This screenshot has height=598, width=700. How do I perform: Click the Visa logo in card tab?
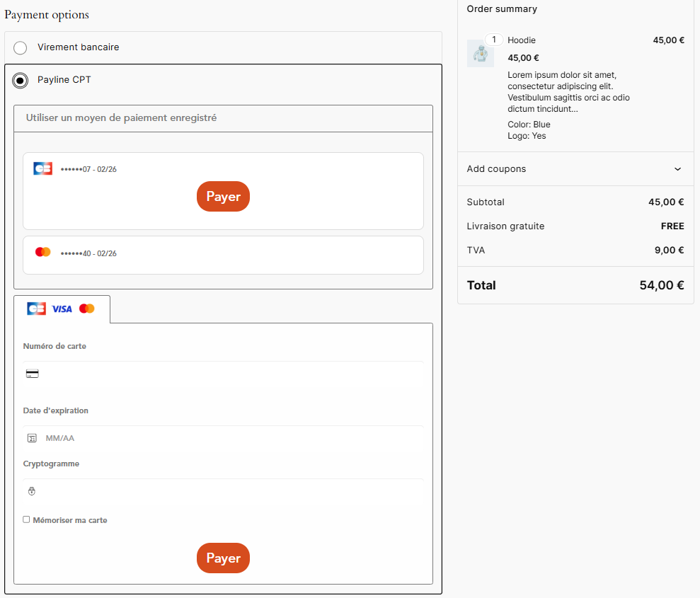[62, 309]
